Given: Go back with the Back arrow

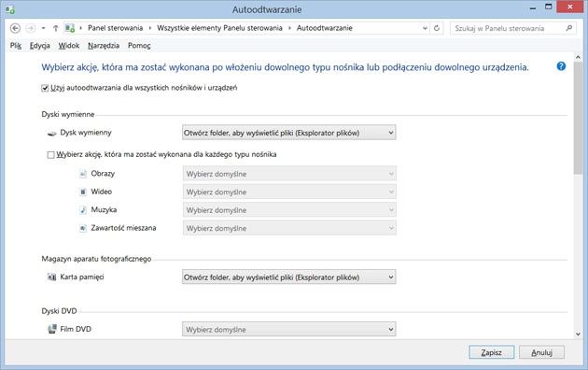Looking at the screenshot, I should click(15, 28).
